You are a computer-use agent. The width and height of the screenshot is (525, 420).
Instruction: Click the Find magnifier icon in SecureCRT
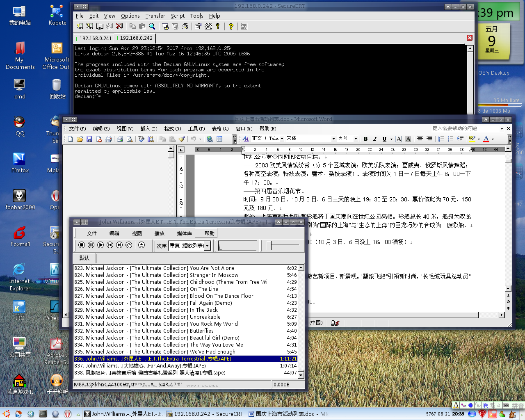(152, 26)
